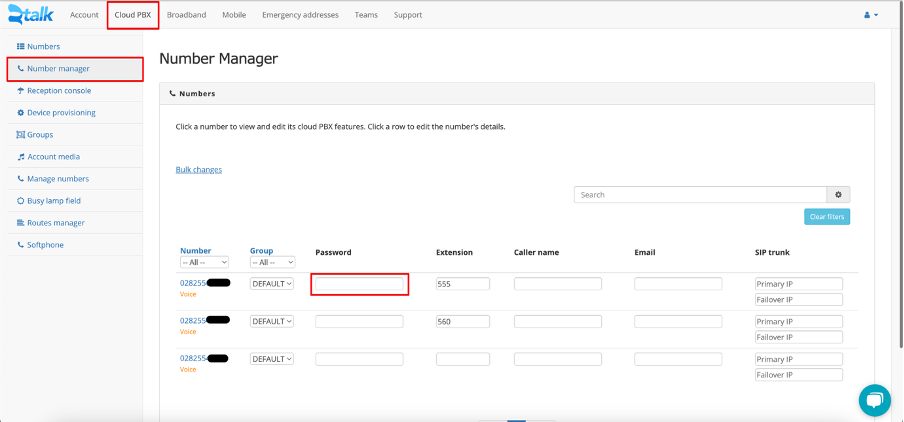
Task: Click Failover IP field in extension 560 row
Action: [799, 337]
